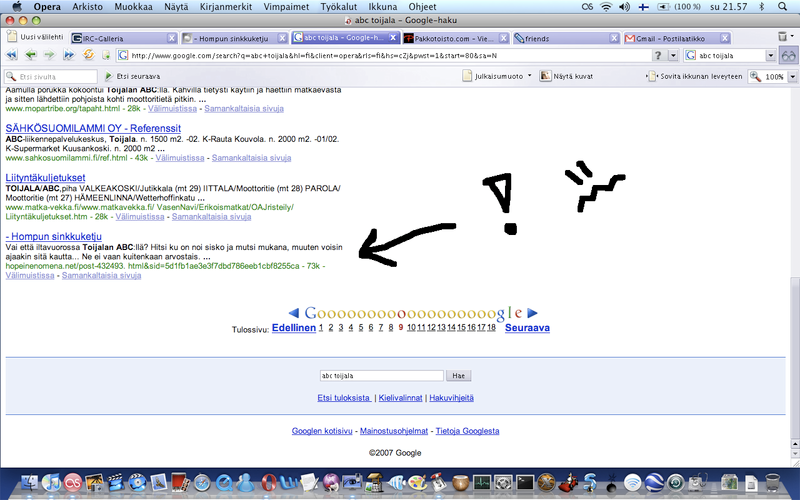Open a new tab with Uusi välilehti
This screenshot has width=800, height=500.
pyautogui.click(x=35, y=37)
